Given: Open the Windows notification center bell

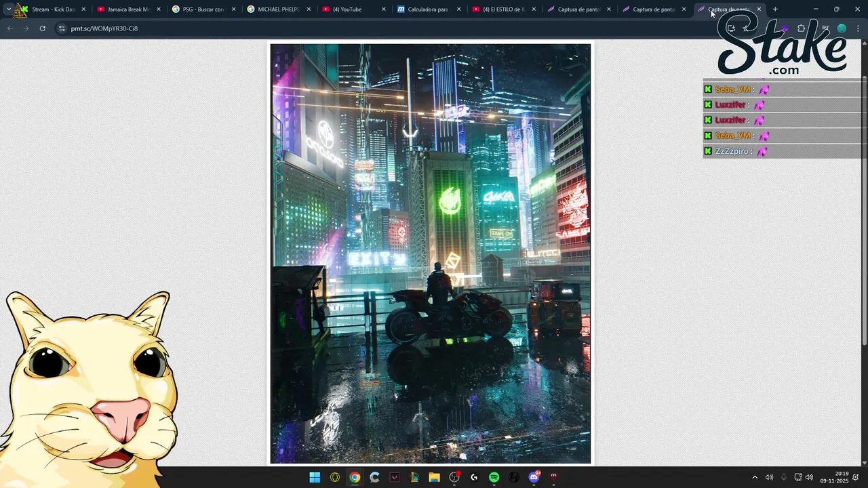Looking at the screenshot, I should click(856, 477).
